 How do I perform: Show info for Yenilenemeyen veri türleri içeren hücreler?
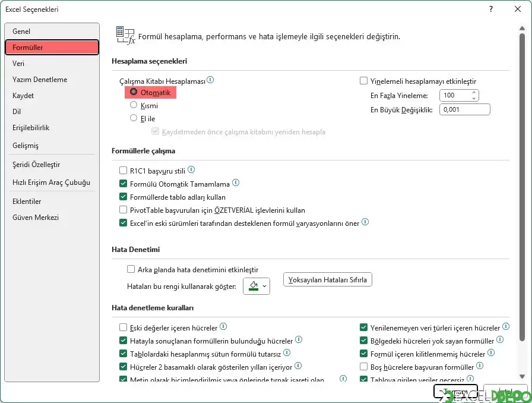[x=506, y=326]
